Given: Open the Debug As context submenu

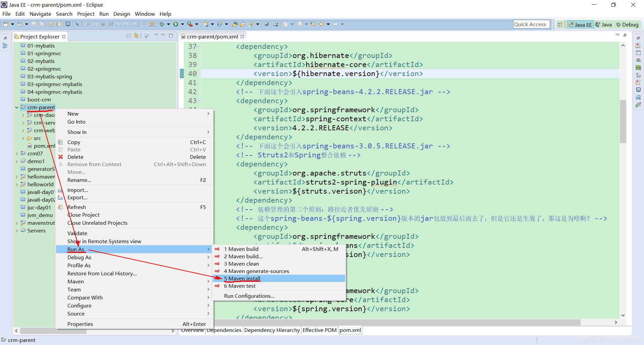Looking at the screenshot, I should point(134,257).
